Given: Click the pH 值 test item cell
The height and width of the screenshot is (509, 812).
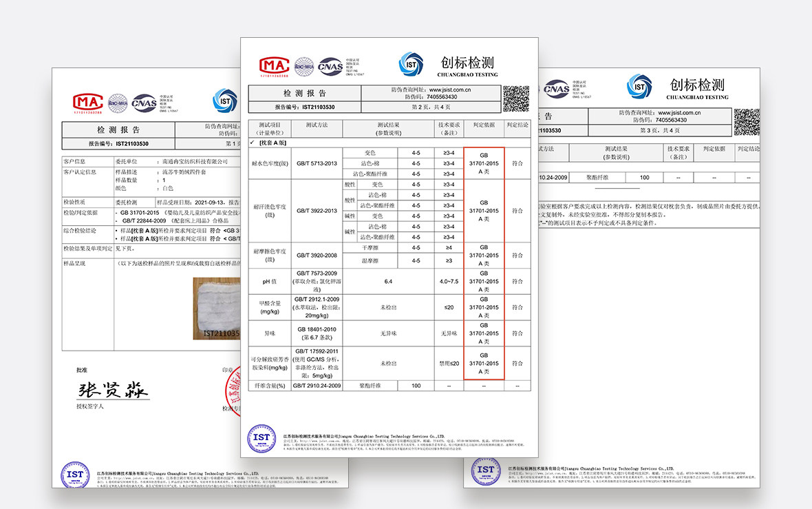Looking at the screenshot, I should tap(270, 282).
